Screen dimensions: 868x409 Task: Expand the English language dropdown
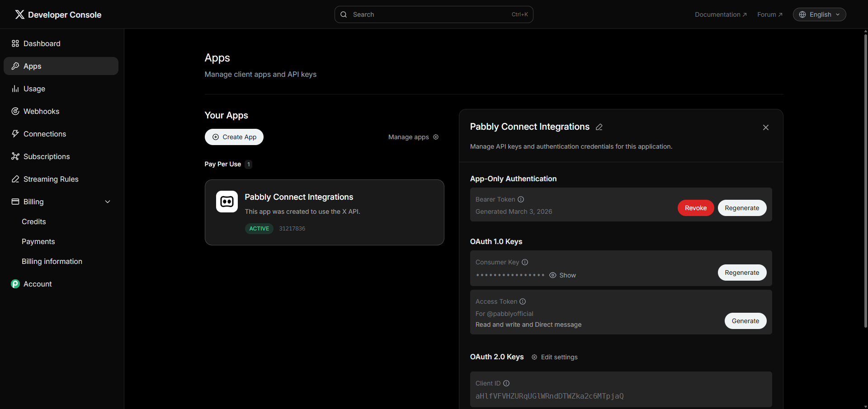coord(819,14)
